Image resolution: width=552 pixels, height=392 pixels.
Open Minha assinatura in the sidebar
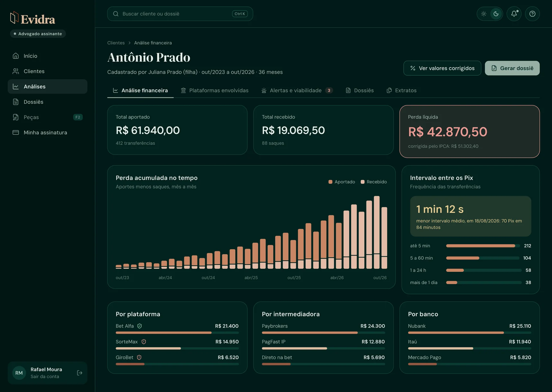tap(47, 132)
